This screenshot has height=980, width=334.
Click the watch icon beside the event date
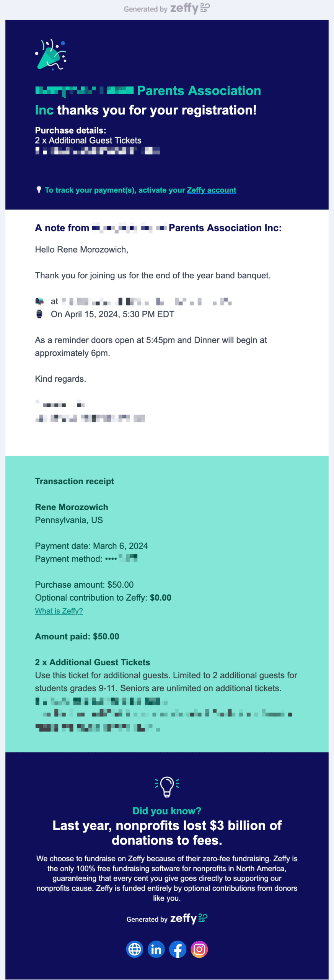(x=39, y=314)
